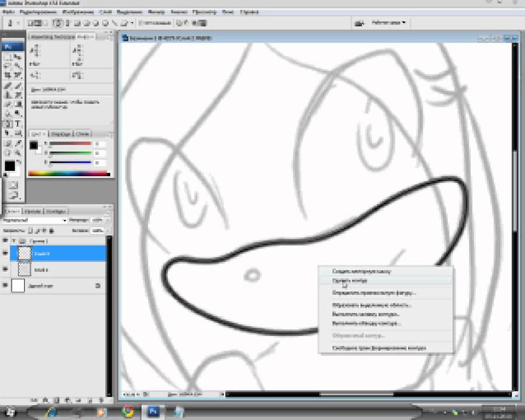
Task: Select the Zoom tool
Action: point(17,153)
